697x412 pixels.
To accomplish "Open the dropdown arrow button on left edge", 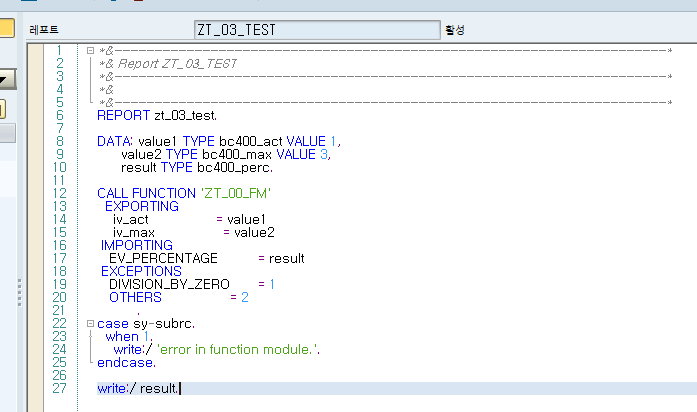I will point(7,80).
